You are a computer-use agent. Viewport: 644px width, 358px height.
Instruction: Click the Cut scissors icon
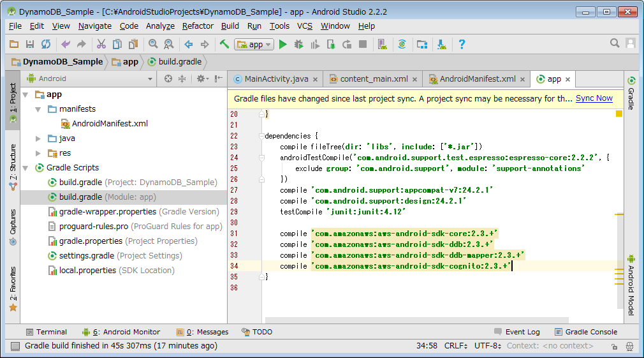101,44
